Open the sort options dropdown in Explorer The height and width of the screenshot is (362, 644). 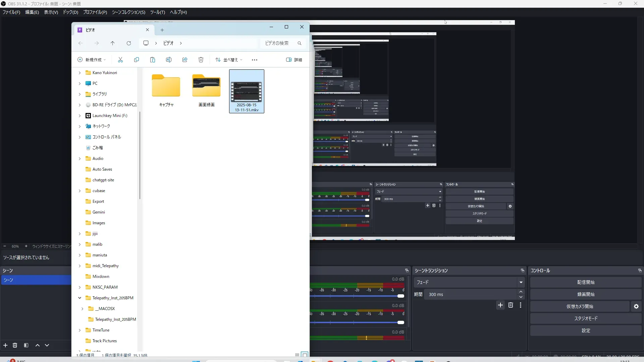(229, 60)
